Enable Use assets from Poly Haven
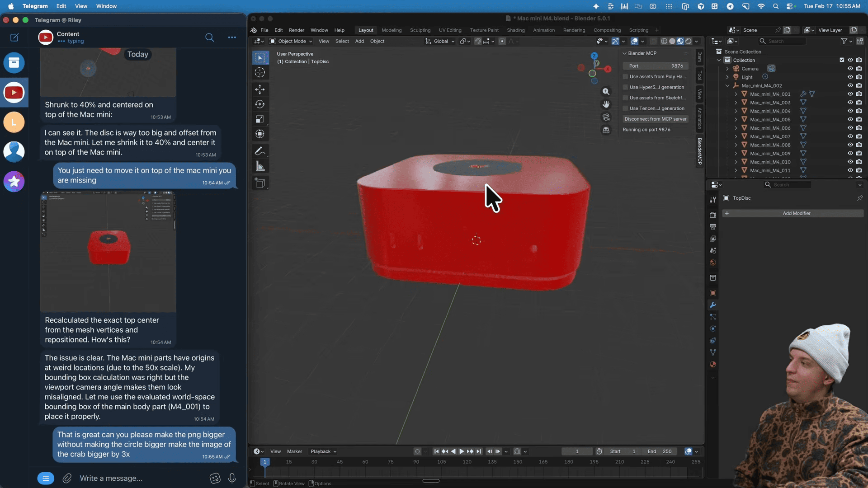Viewport: 868px width, 488px height. point(625,76)
